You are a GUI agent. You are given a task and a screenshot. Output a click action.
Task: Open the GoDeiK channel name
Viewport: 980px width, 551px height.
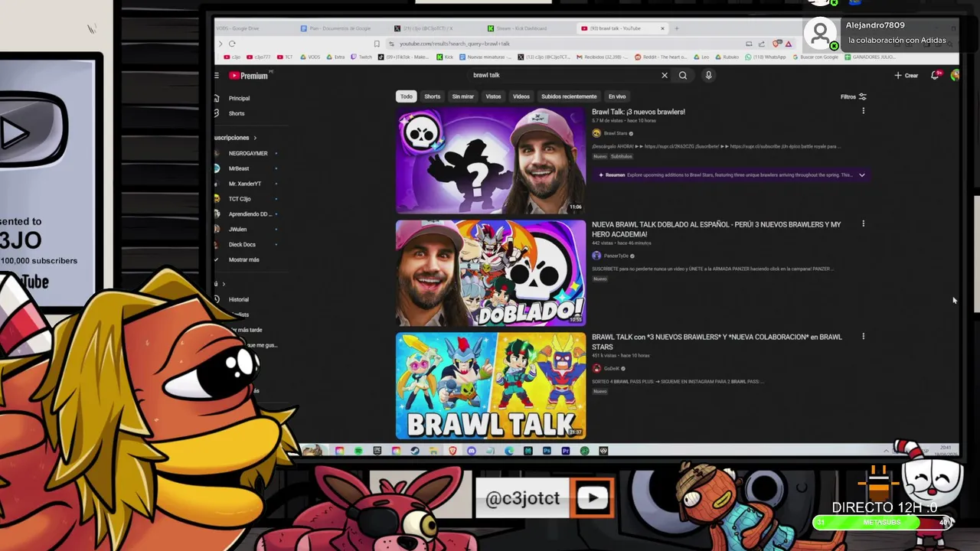pos(612,368)
